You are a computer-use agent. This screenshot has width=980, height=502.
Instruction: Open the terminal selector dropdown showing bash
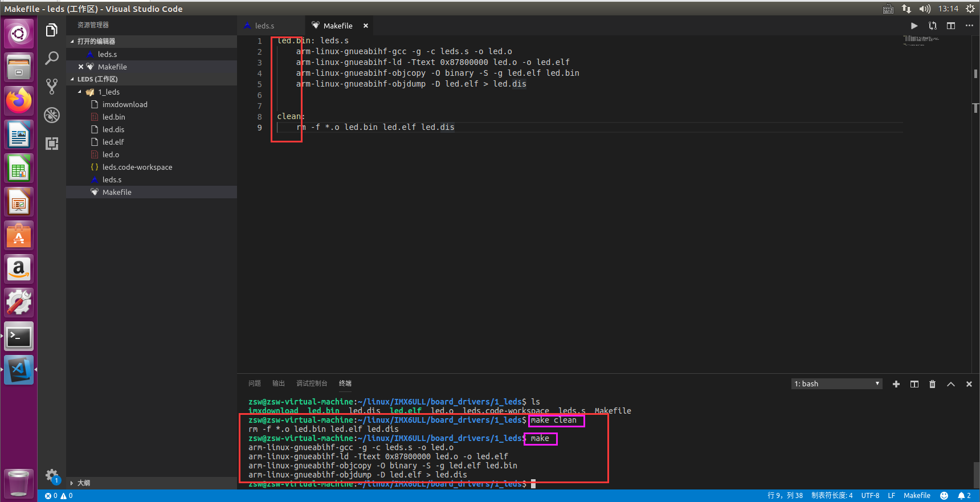(x=837, y=384)
